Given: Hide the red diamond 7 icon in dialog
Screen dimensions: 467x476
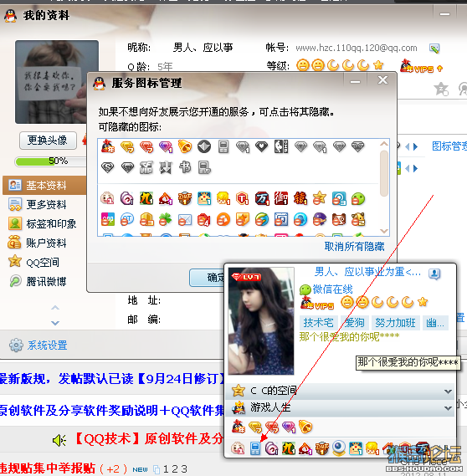Looking at the screenshot, I should point(146,147).
